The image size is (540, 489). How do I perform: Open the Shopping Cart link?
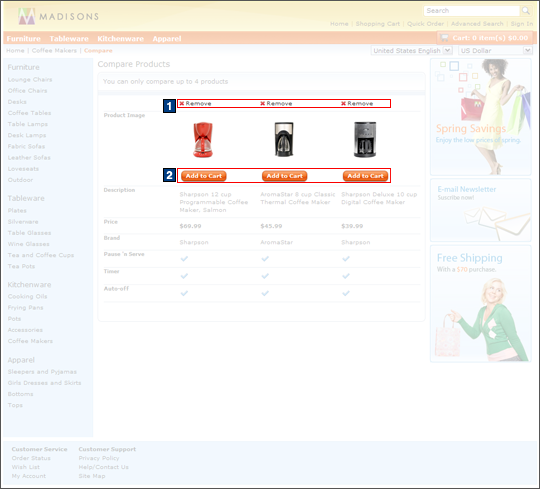pyautogui.click(x=378, y=24)
